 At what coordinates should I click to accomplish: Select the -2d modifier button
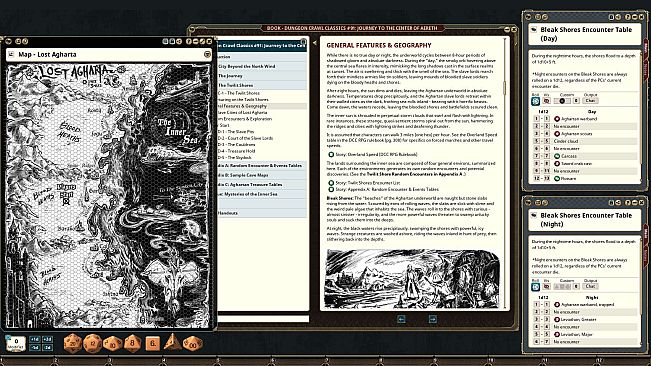(x=47, y=347)
